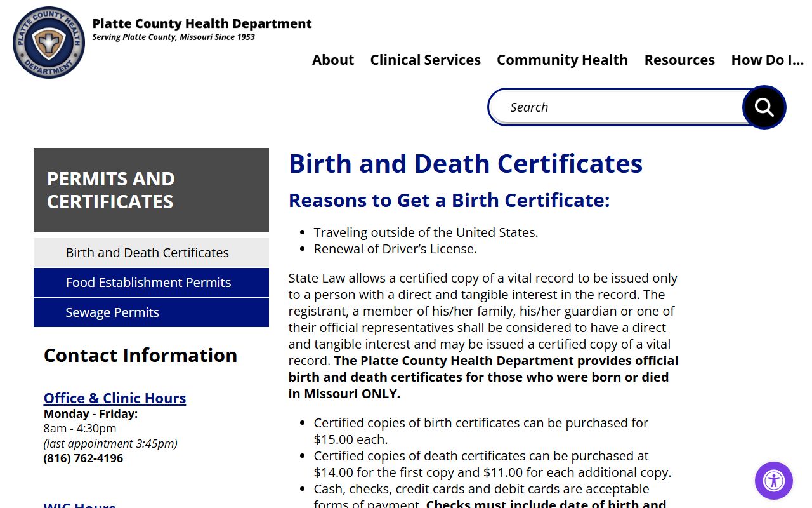Screen dimensions: 812x508
Task: Click the Serving Platte County since 1953 tagline
Action: (174, 37)
